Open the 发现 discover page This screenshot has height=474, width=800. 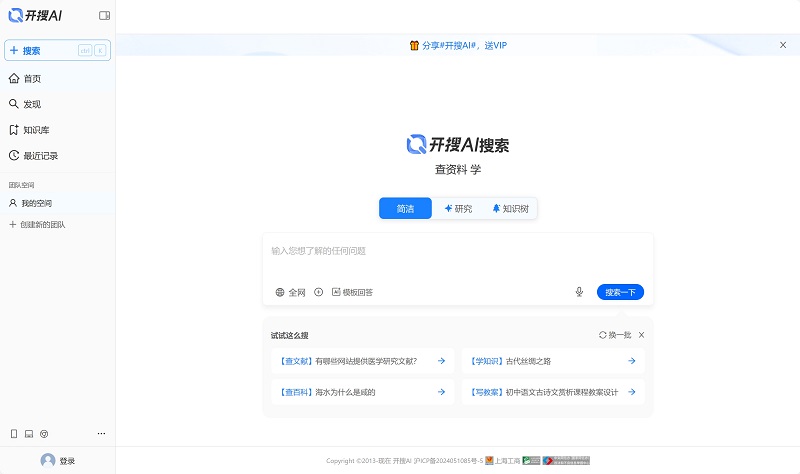[57, 104]
